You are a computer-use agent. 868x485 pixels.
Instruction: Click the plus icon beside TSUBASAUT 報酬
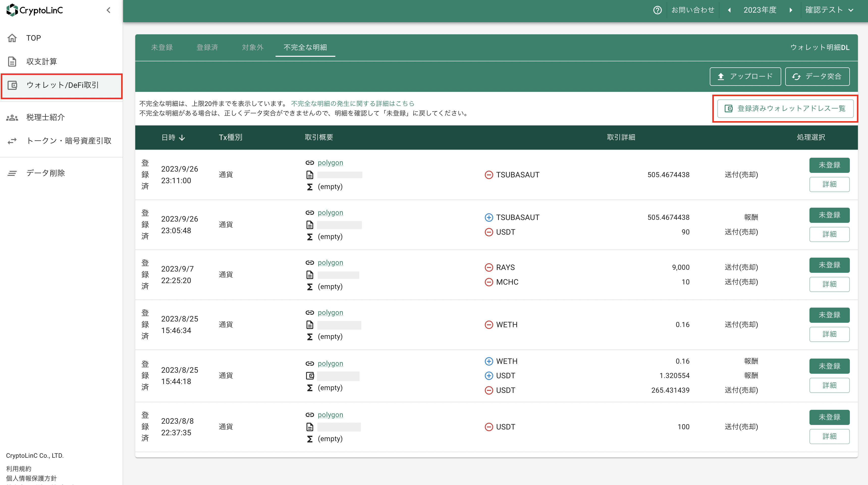489,217
